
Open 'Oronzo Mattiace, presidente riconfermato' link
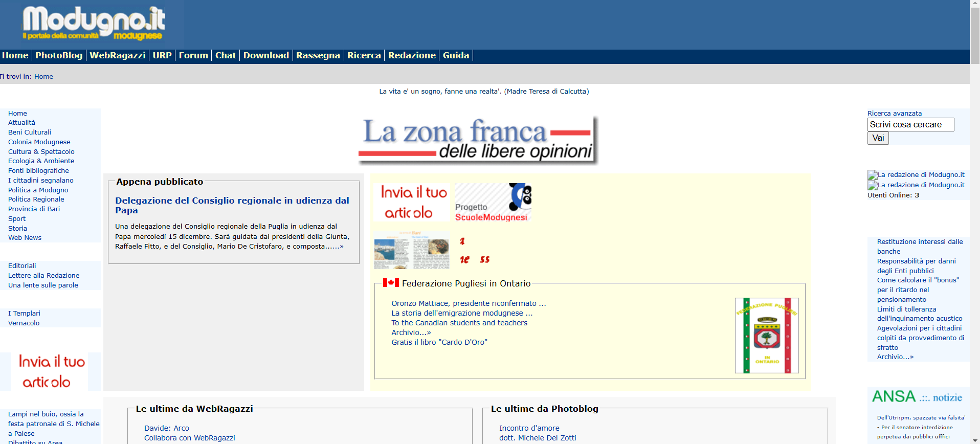click(469, 303)
